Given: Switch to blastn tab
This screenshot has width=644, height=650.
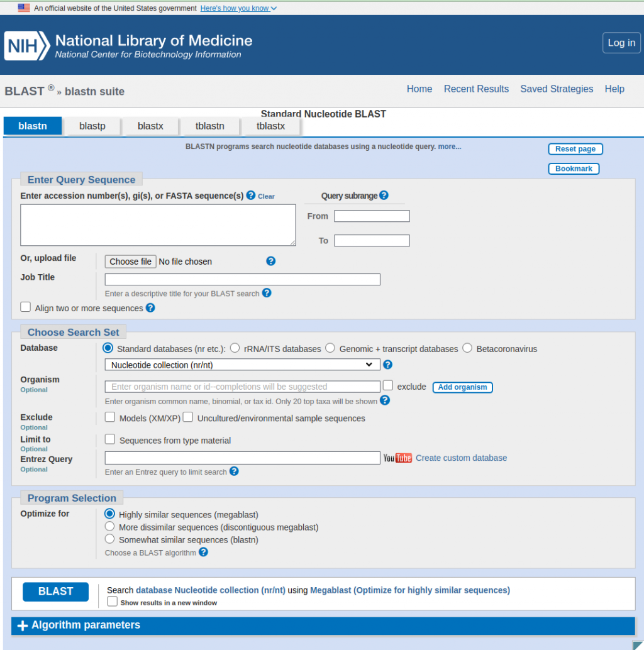Looking at the screenshot, I should tap(33, 126).
